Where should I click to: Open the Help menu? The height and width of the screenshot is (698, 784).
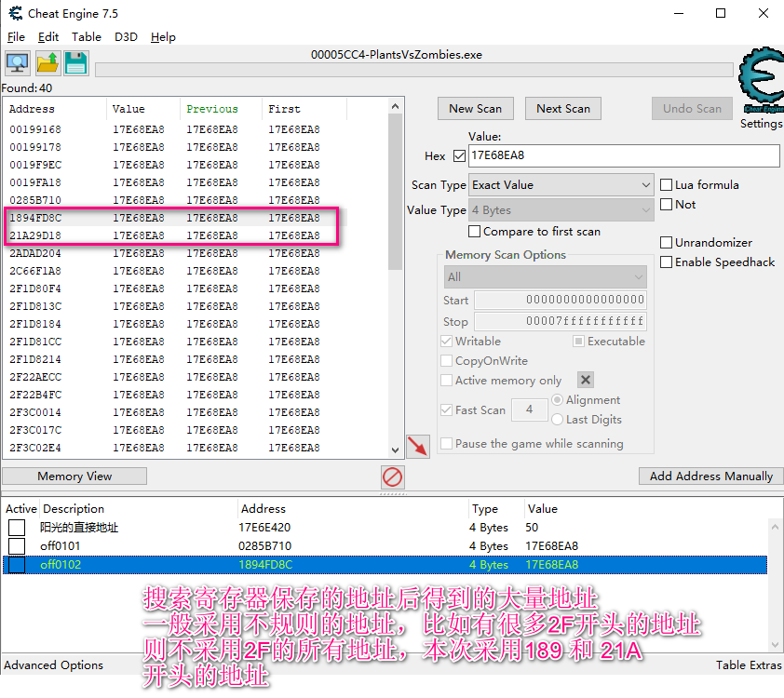click(163, 37)
